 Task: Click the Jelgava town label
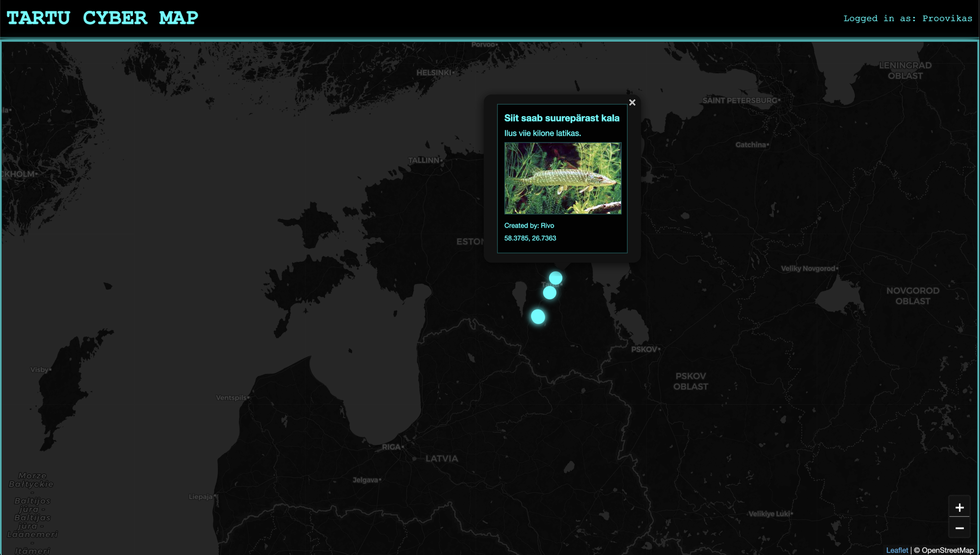point(365,480)
